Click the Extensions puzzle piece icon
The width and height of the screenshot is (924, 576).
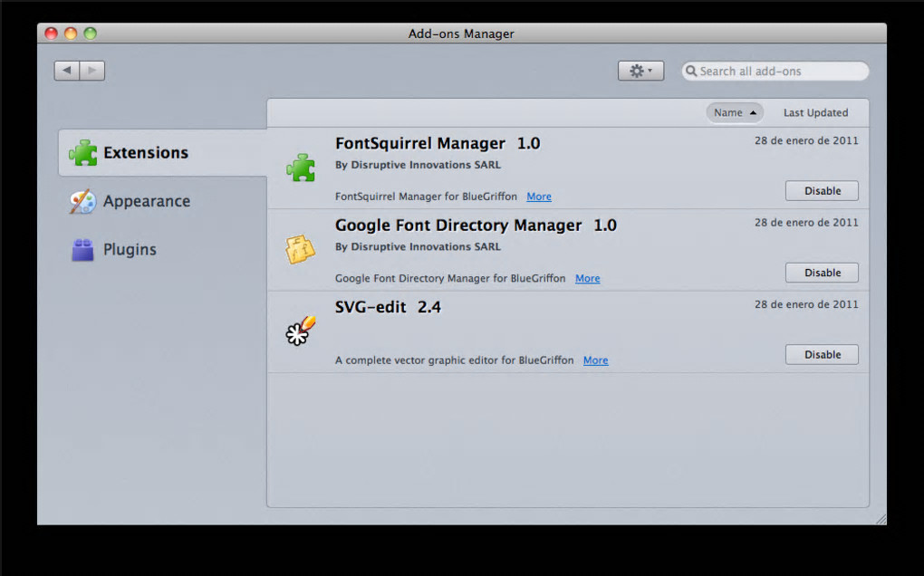(x=83, y=153)
